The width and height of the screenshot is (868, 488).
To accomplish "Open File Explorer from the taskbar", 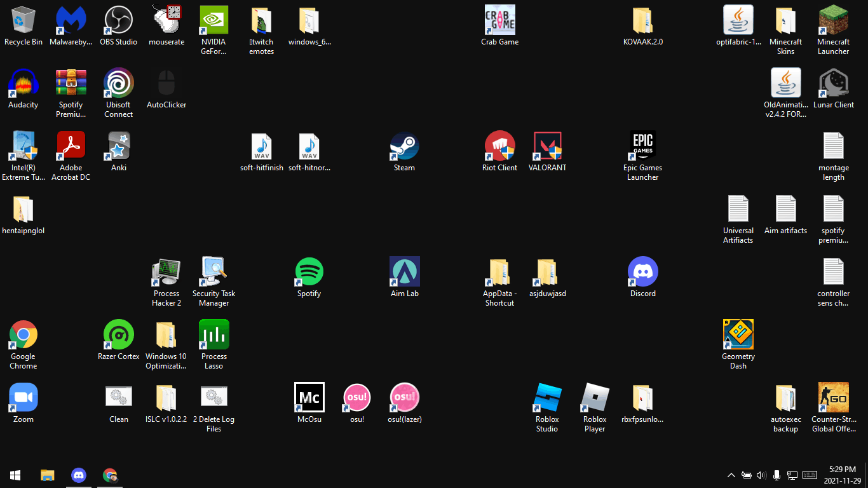I will point(47,475).
